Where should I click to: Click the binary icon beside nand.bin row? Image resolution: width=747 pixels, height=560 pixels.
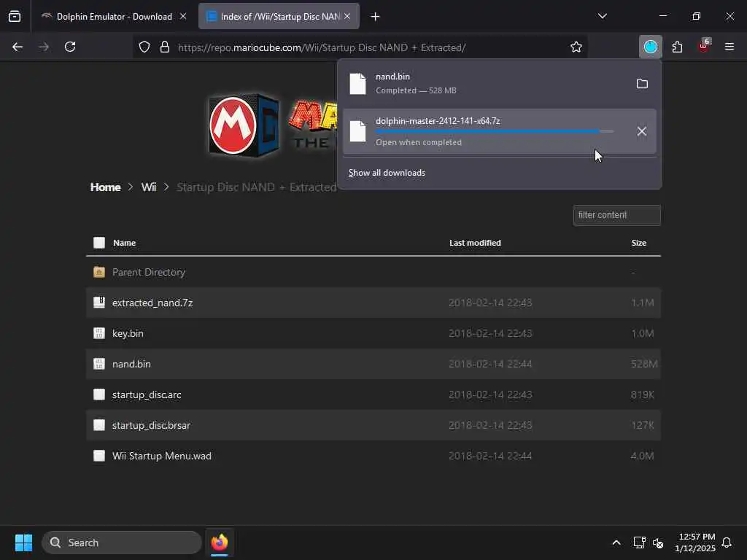(99, 364)
